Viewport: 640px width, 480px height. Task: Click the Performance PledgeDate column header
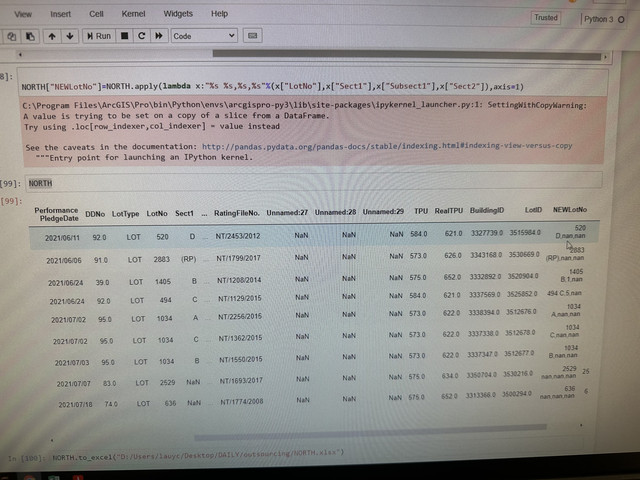pyautogui.click(x=56, y=214)
